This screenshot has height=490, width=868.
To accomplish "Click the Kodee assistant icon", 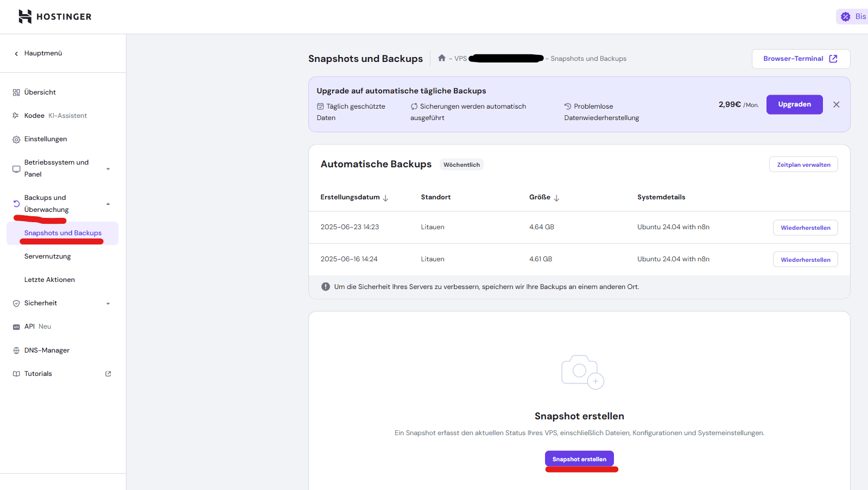I will click(16, 116).
